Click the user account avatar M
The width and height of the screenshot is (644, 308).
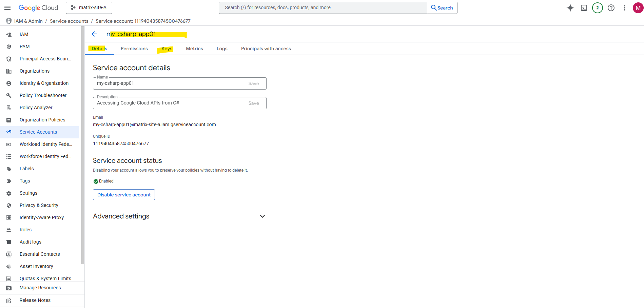point(638,8)
